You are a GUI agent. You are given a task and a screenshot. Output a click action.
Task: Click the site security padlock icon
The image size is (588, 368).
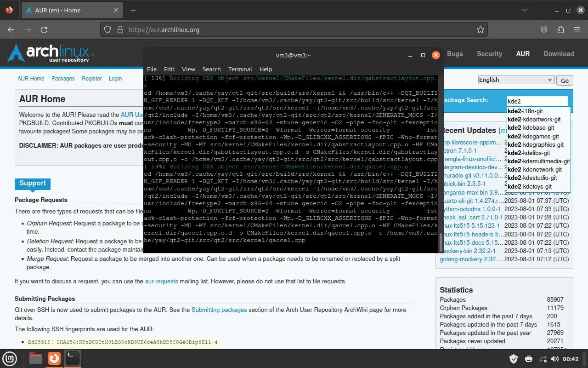(x=120, y=29)
